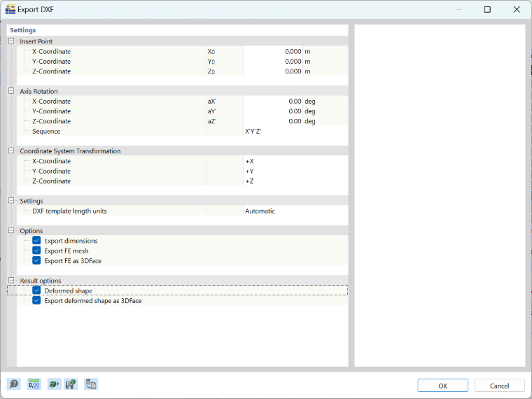Uncheck Export FE mesh
The image size is (532, 399).
coord(36,251)
